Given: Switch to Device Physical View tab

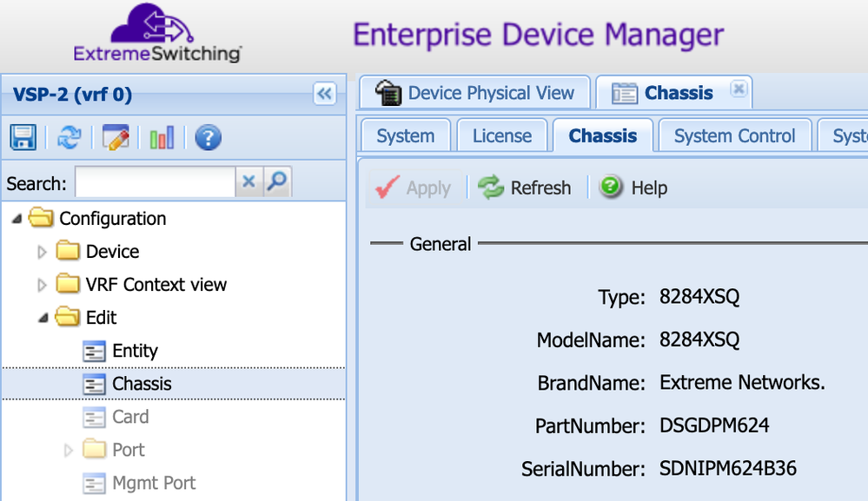Looking at the screenshot, I should (x=475, y=92).
